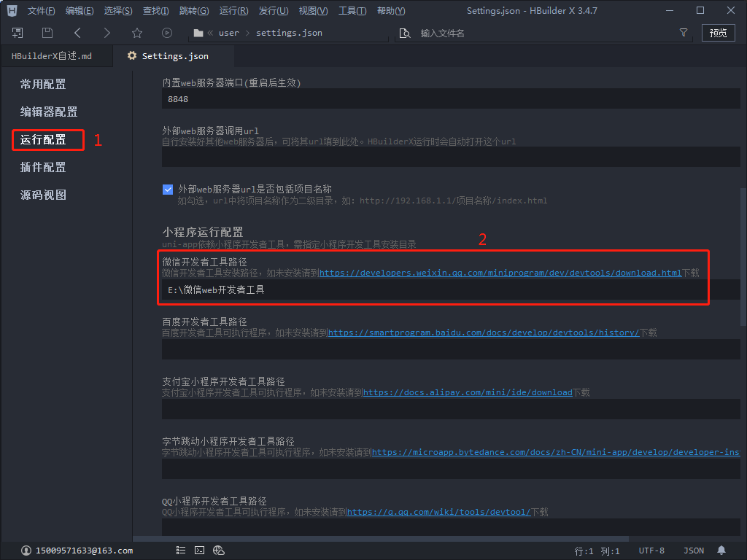This screenshot has height=560, width=747.
Task: Click the 输入文件名 search field
Action: pos(543,33)
